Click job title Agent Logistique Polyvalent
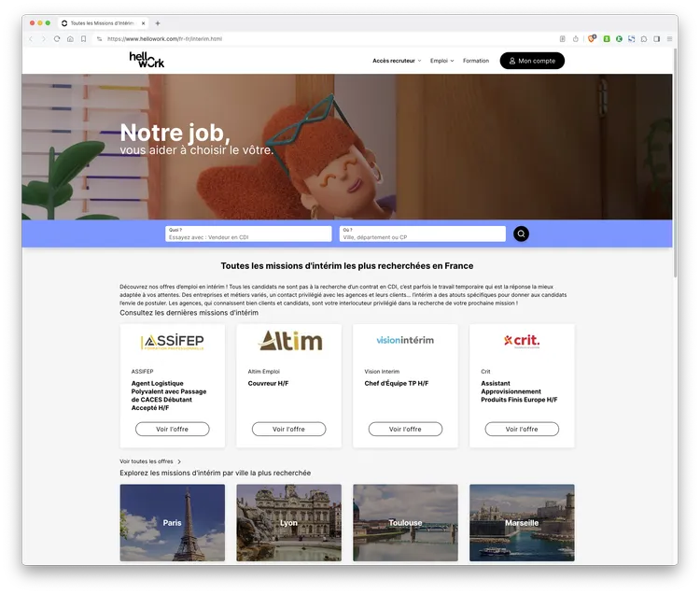Viewport: 700px width, 594px height. point(169,396)
